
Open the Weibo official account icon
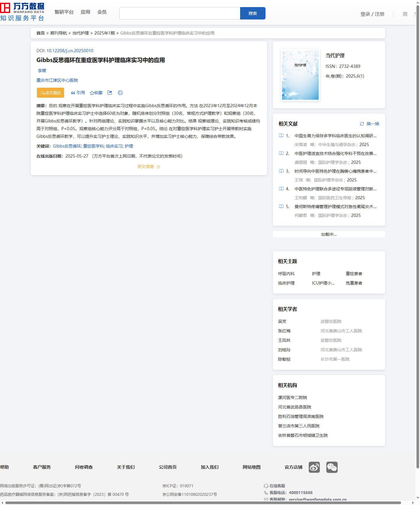click(x=314, y=467)
